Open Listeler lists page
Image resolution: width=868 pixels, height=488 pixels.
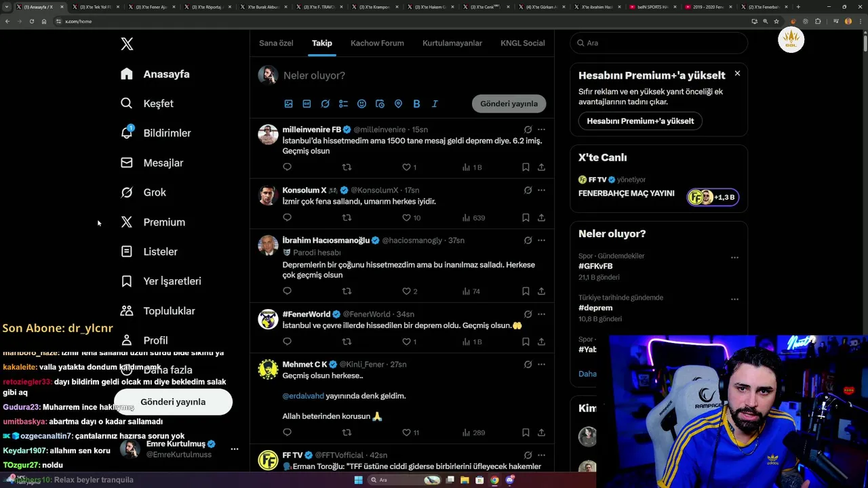tap(149, 251)
